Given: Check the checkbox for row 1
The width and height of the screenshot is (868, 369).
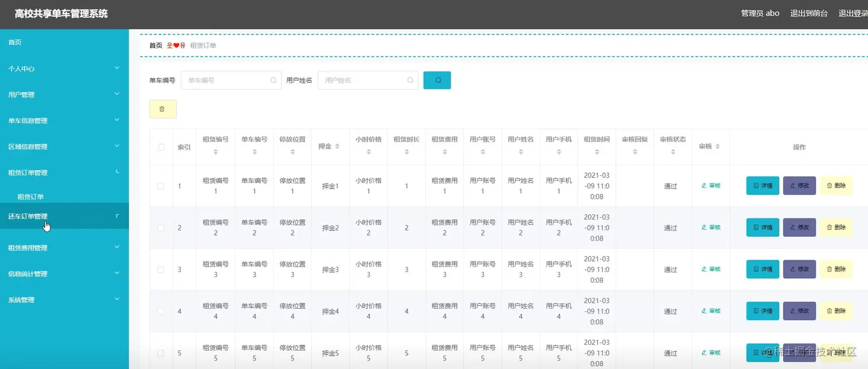Looking at the screenshot, I should click(x=161, y=185).
